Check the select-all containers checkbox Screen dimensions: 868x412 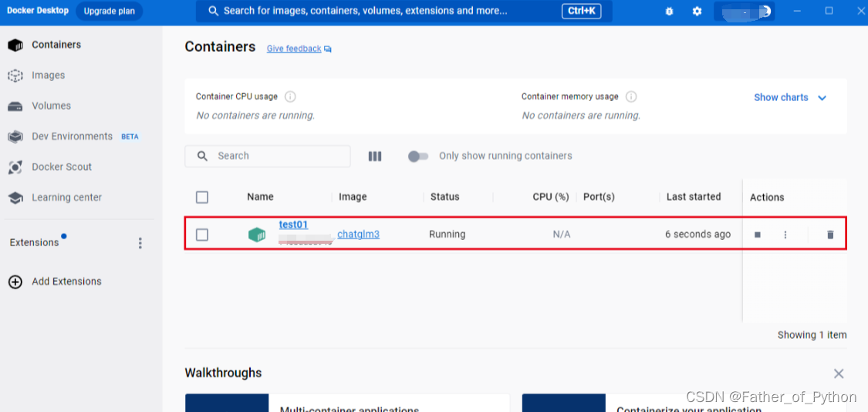pos(202,198)
